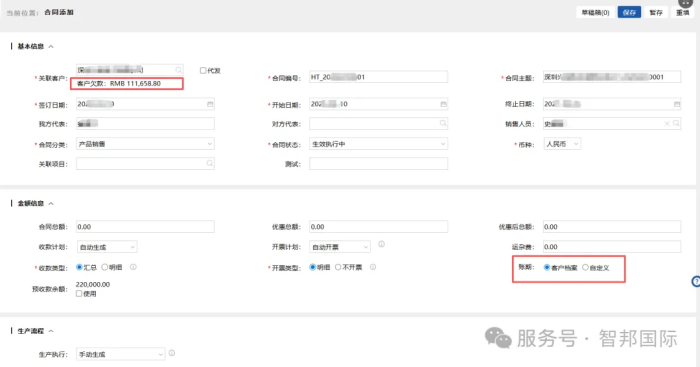The image size is (700, 367).
Task: Open the calendar icon for 开始日期
Action: tap(443, 104)
